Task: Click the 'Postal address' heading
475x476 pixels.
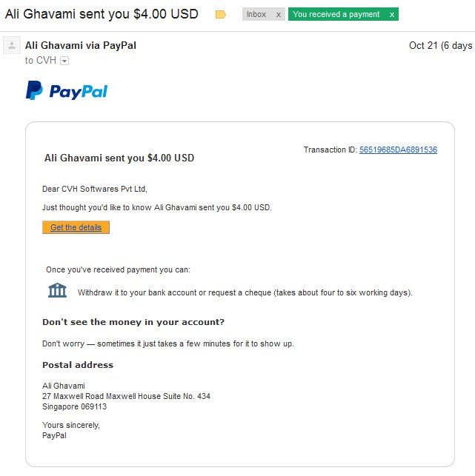Action: point(78,365)
